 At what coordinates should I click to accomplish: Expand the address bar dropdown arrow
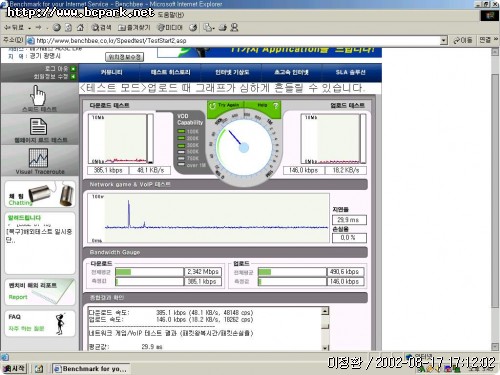(443, 41)
